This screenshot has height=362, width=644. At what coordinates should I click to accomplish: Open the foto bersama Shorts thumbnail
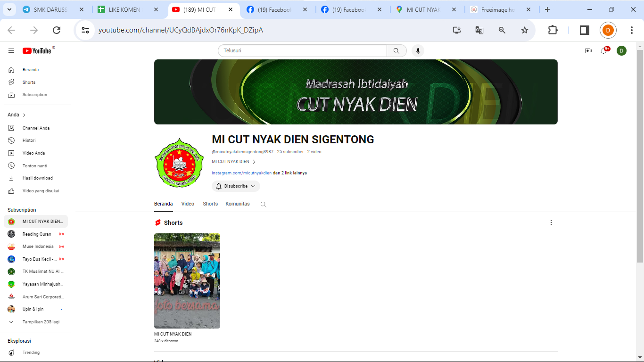pyautogui.click(x=187, y=281)
